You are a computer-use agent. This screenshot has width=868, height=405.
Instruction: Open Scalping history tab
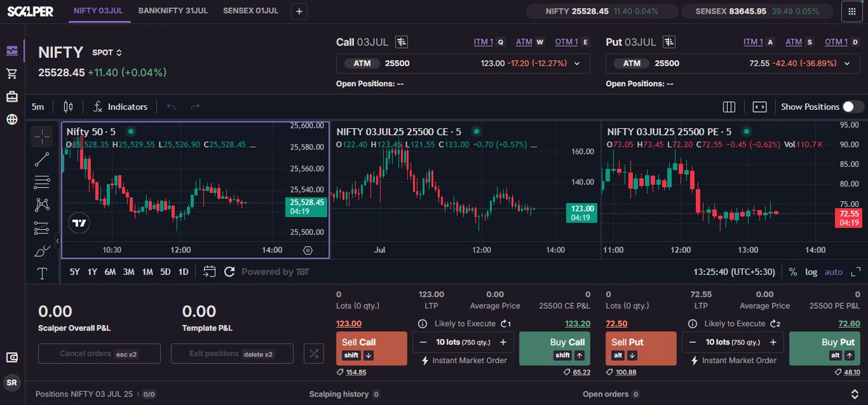point(344,395)
